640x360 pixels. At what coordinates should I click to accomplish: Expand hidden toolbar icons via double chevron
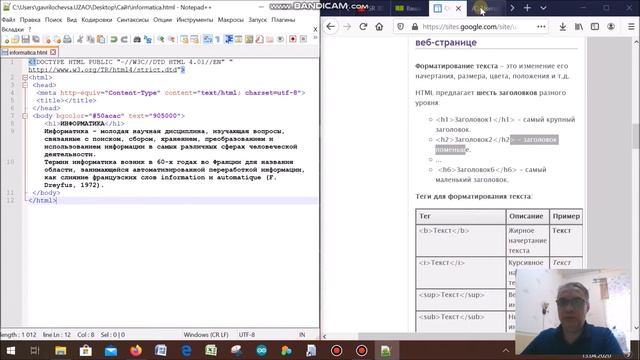315,38
